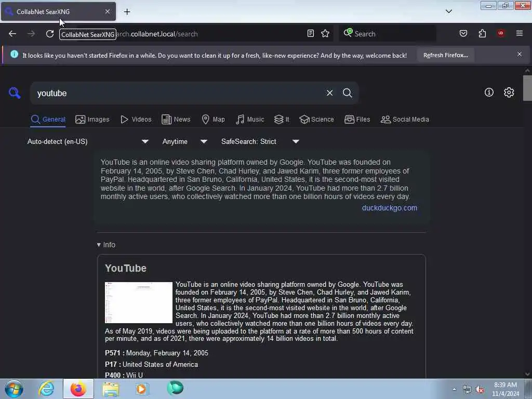This screenshot has width=532, height=399.
Task: Dismiss the Refresh Firefox notification bar
Action: (520, 54)
